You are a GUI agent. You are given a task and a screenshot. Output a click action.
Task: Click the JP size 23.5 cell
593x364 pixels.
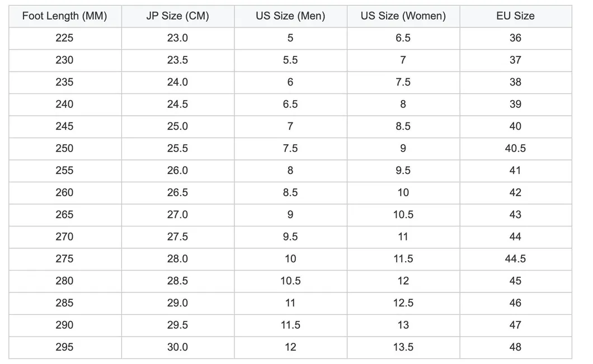pos(178,60)
